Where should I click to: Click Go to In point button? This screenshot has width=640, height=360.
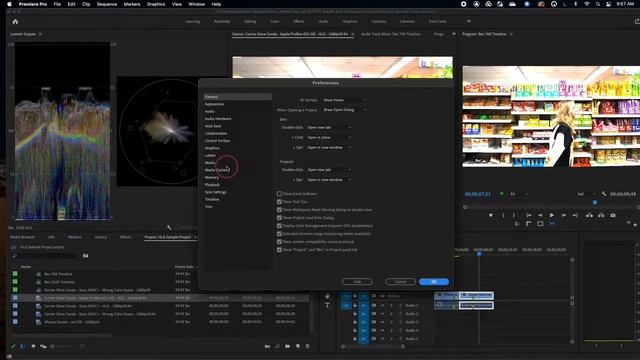pyautogui.click(x=529, y=215)
